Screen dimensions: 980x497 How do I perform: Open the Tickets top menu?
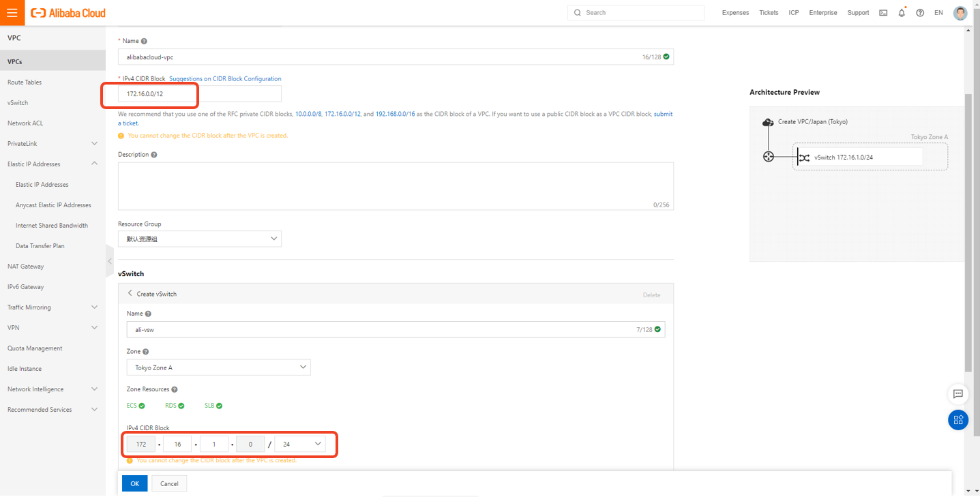769,12
